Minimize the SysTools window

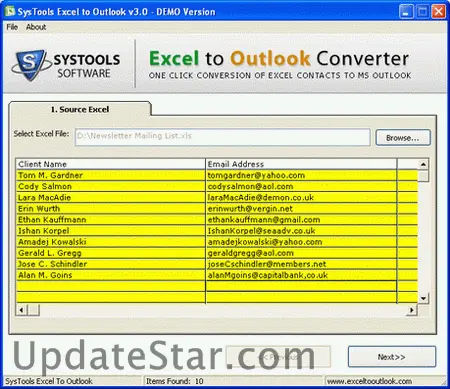(406, 12)
